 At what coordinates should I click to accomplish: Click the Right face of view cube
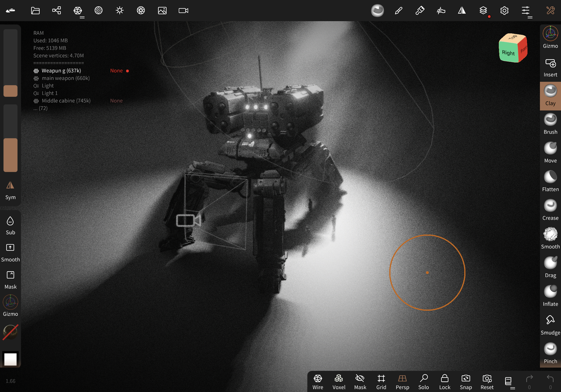coord(508,52)
